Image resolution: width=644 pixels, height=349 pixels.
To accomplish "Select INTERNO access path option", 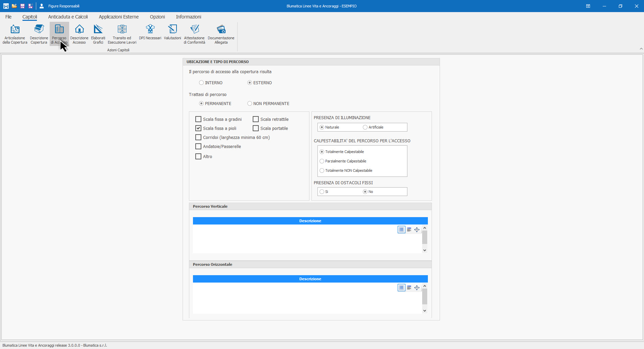I will pos(201,83).
